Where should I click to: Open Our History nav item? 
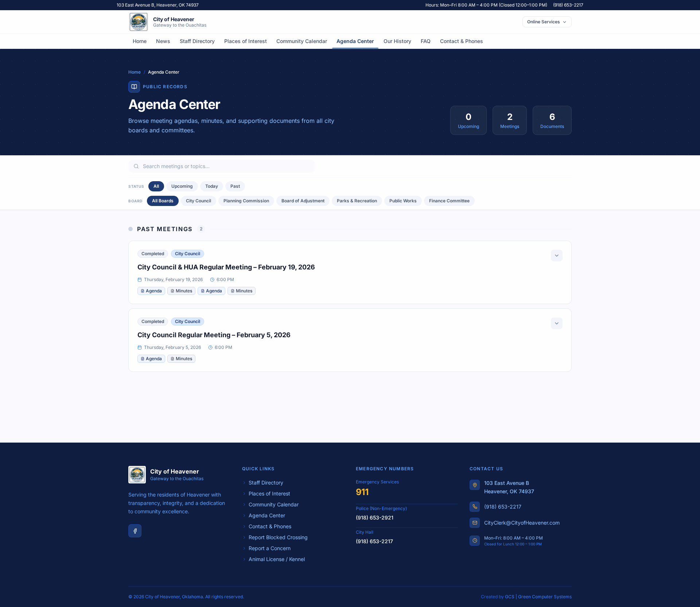click(x=397, y=41)
